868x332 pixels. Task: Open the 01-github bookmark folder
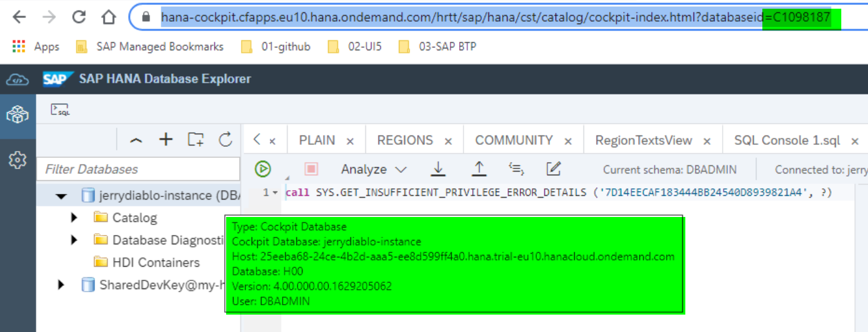(276, 46)
